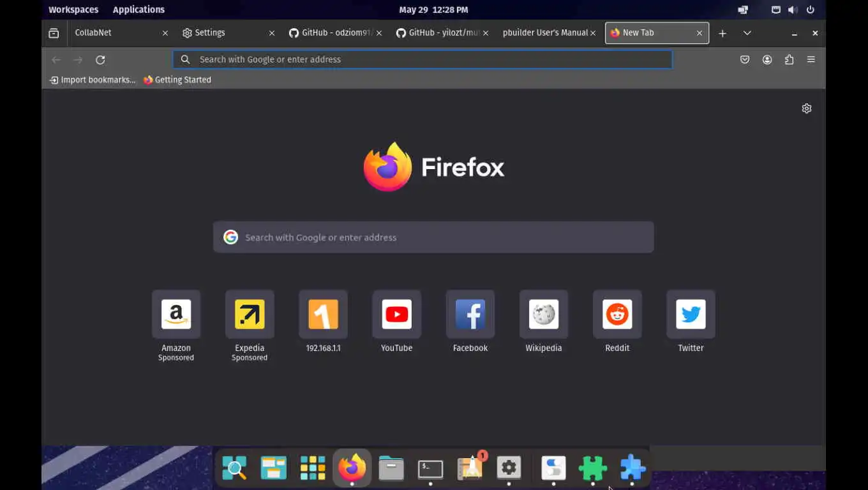Reload the current page

[100, 59]
